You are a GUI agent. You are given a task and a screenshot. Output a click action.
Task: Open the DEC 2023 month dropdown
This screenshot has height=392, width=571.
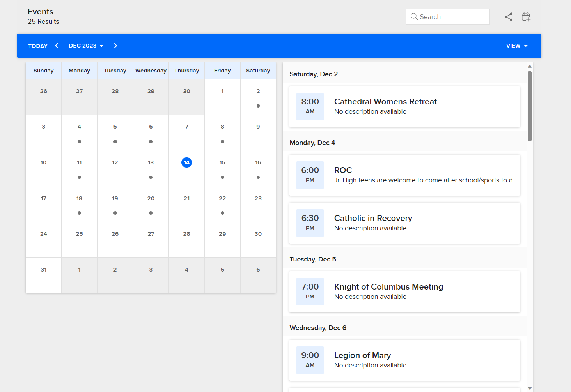point(86,46)
